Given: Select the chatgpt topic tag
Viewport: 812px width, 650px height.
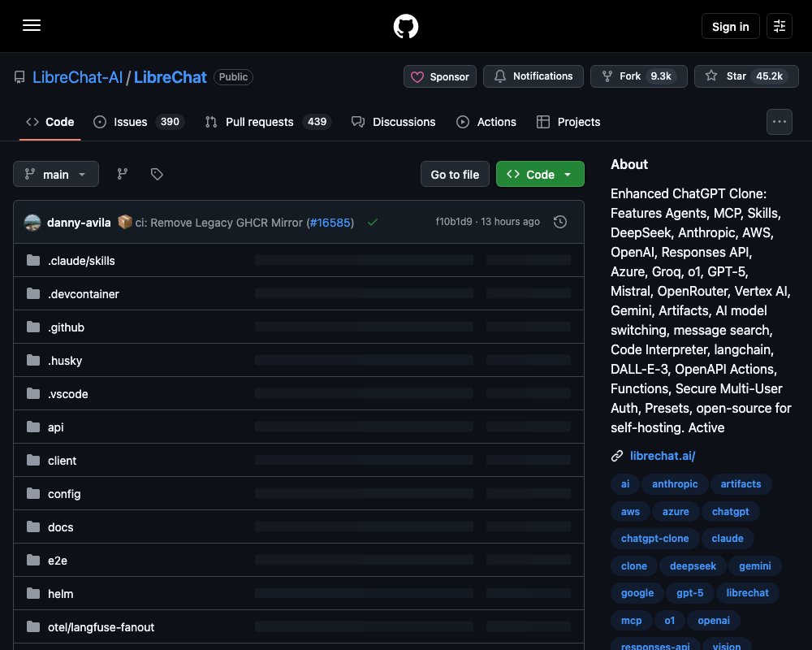Looking at the screenshot, I should pyautogui.click(x=730, y=512).
